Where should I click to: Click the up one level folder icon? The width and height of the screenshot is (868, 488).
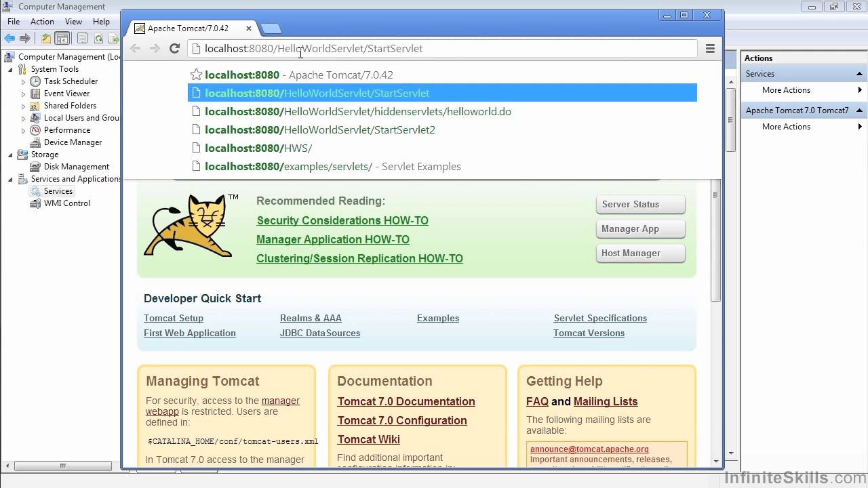click(x=46, y=39)
